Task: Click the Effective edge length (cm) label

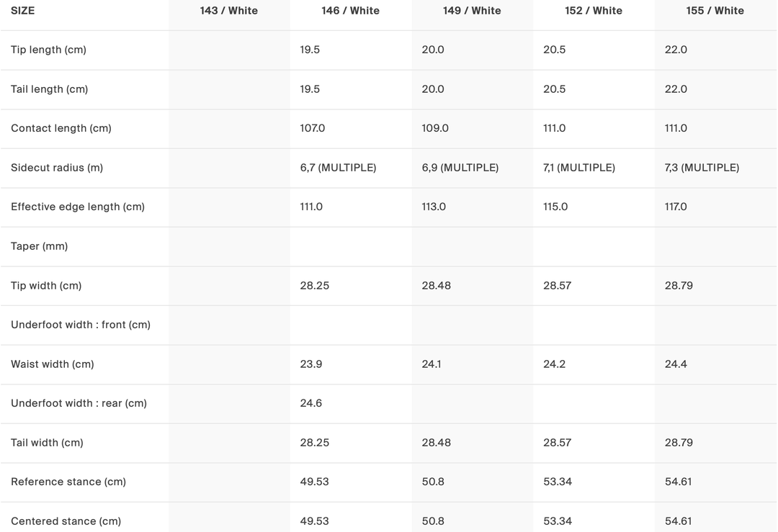Action: [78, 207]
